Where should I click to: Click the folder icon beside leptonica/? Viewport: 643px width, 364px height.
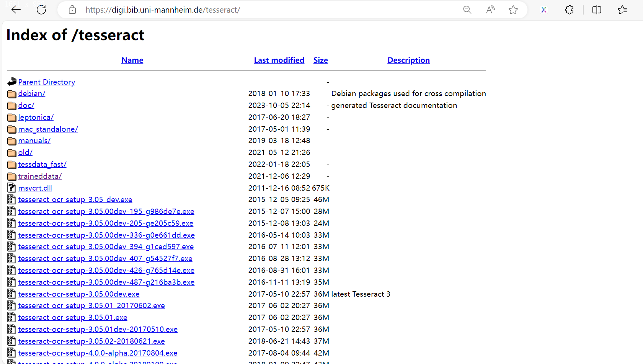tap(12, 118)
